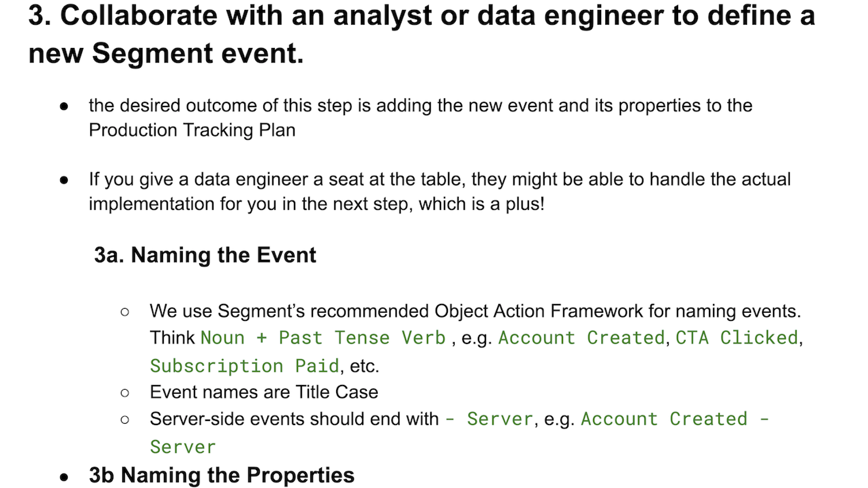The image size is (868, 488).
Task: Click the text "Production Tracking Plan"
Action: (x=192, y=130)
